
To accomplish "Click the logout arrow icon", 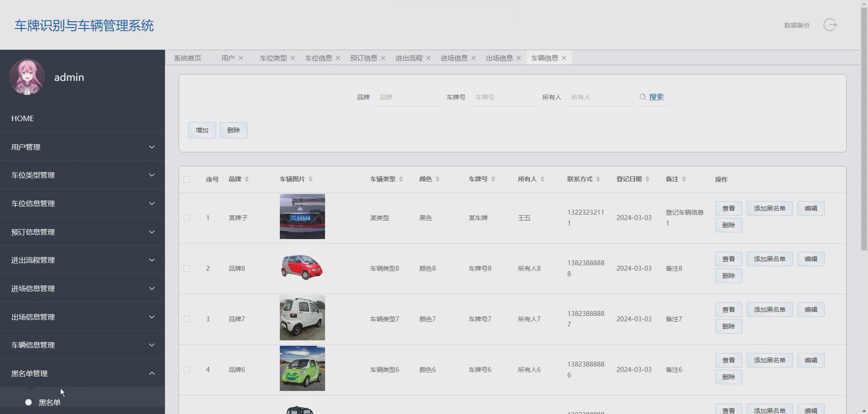I will (x=830, y=25).
